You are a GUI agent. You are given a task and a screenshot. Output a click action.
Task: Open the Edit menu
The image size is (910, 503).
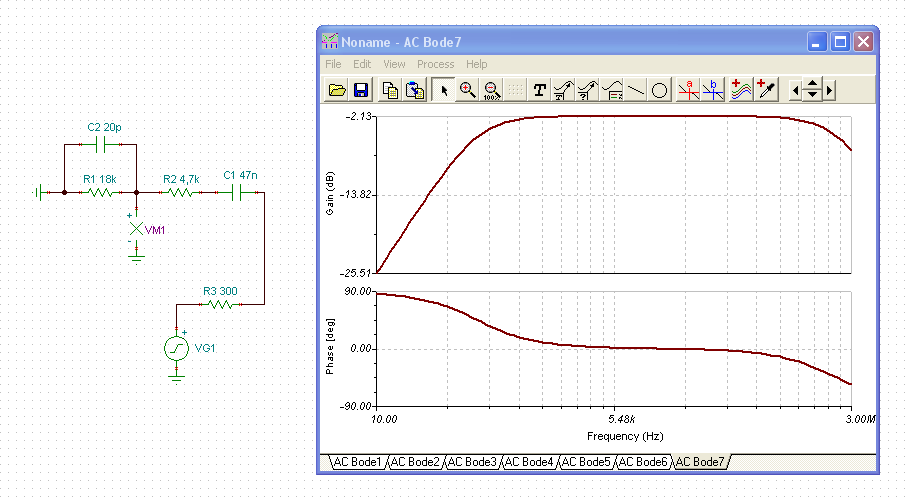(x=362, y=64)
